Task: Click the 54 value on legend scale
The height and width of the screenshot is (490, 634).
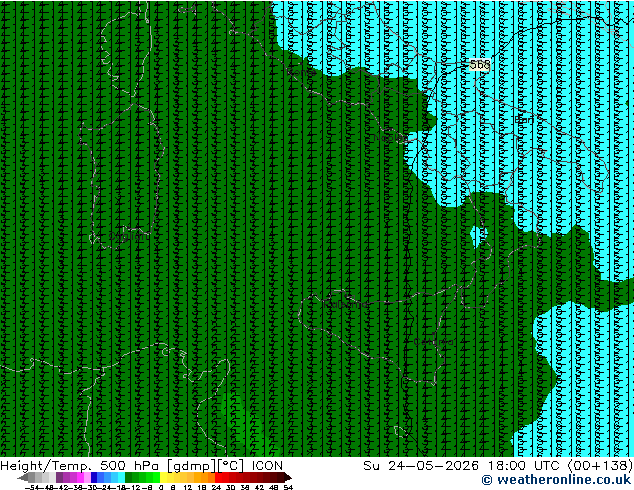Action: tap(288, 487)
